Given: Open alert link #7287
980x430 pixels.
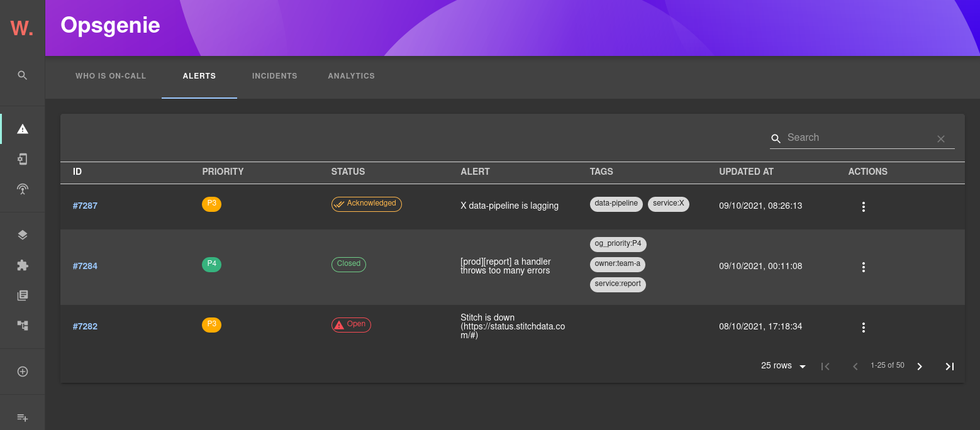Looking at the screenshot, I should [85, 206].
